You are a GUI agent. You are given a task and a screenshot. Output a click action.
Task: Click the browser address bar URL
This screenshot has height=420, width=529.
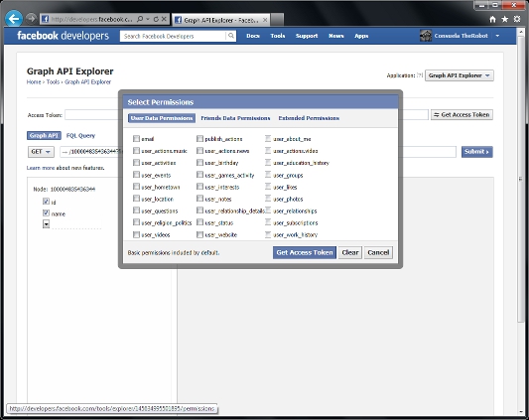pos(92,19)
